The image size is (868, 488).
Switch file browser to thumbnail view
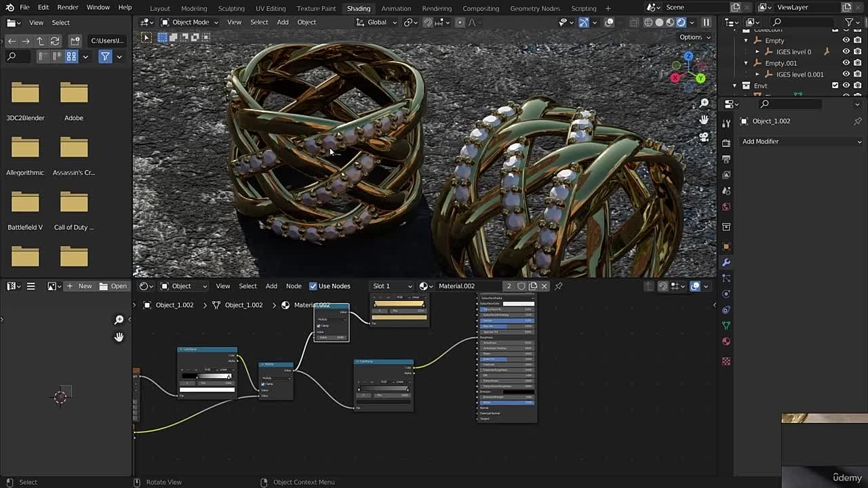pos(71,57)
